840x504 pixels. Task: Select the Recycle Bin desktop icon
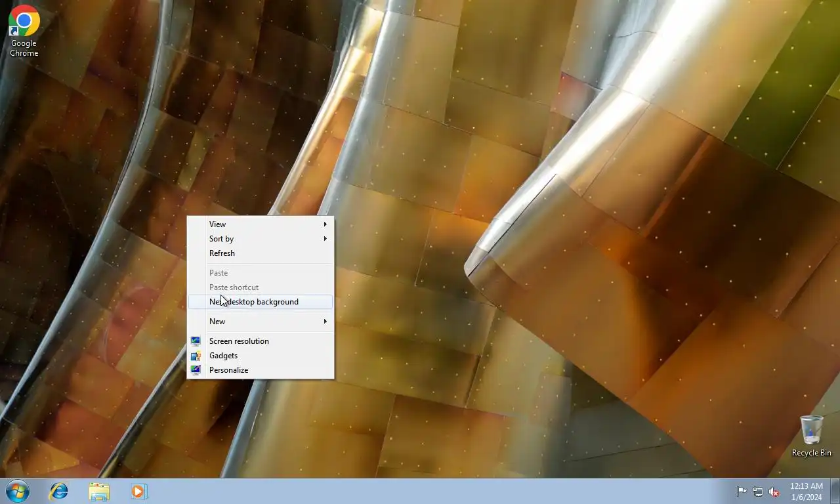click(x=811, y=436)
